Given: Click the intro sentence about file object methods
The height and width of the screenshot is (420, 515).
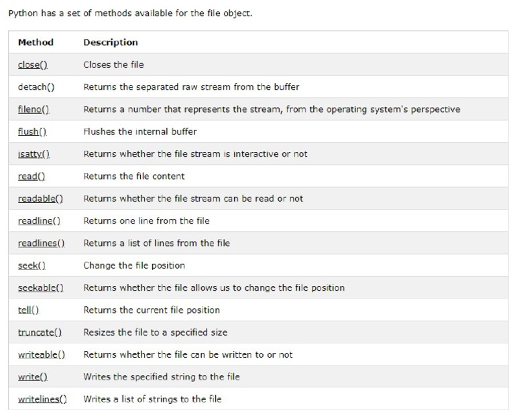Looking at the screenshot, I should click(130, 13).
